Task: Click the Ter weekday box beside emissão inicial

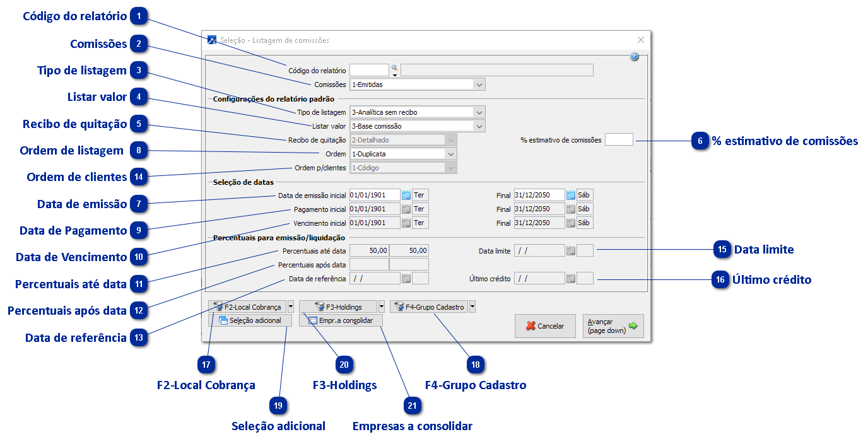Action: (x=420, y=195)
